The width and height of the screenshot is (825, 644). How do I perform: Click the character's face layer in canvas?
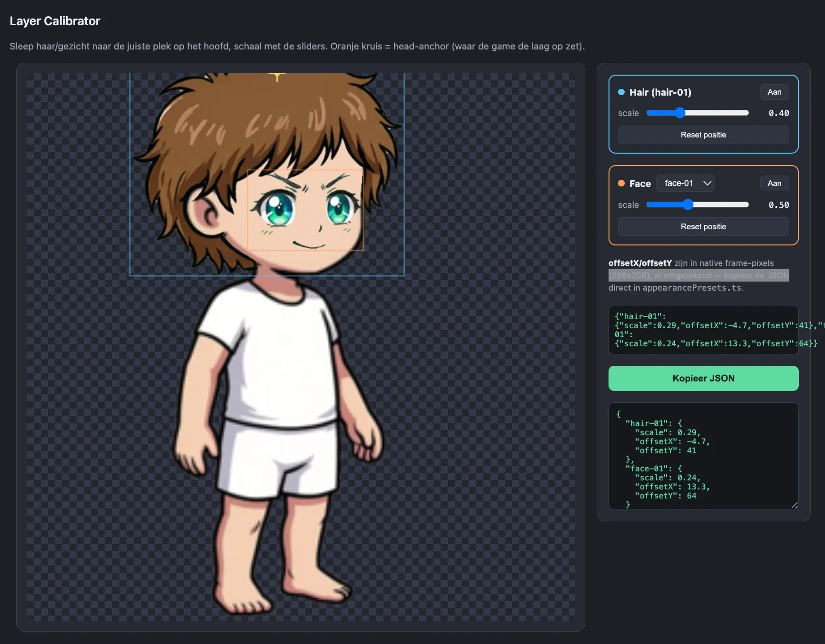click(305, 210)
